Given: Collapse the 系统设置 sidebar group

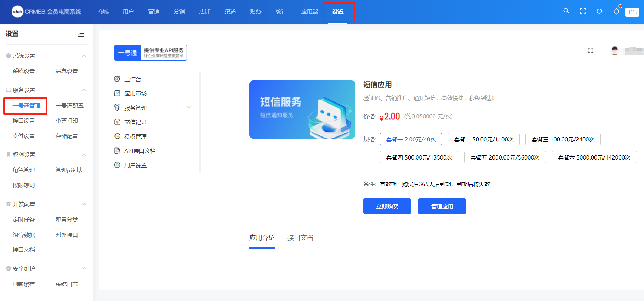Looking at the screenshot, I should pos(84,56).
